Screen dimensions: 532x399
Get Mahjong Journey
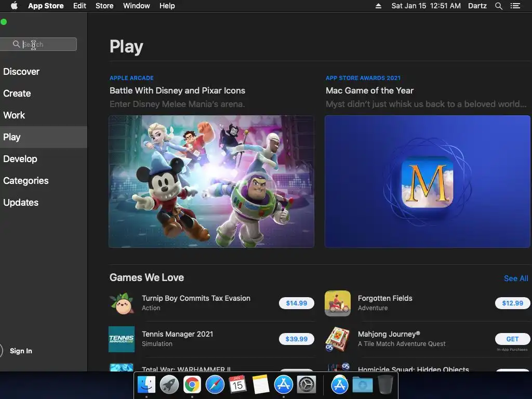coord(513,339)
